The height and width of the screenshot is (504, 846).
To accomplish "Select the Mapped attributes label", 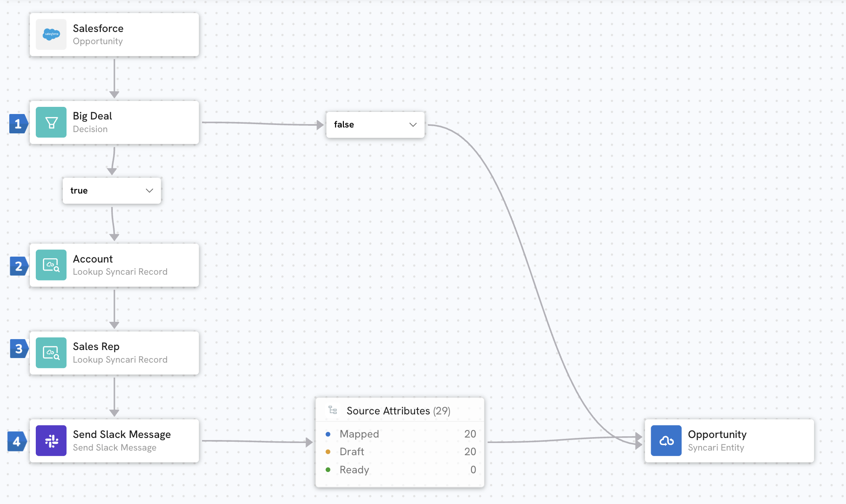I will [x=359, y=434].
